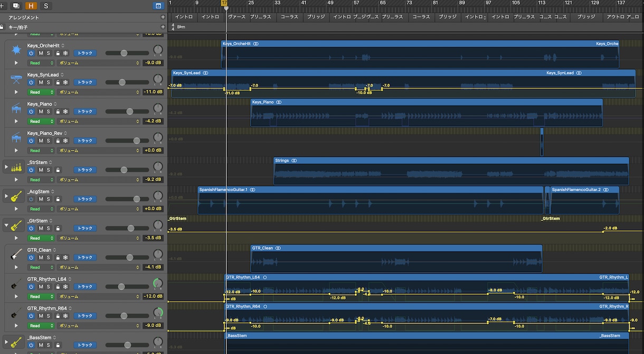This screenshot has height=354, width=644.
Task: Click the Keys_Piano grand piano track icon
Action: 16,108
